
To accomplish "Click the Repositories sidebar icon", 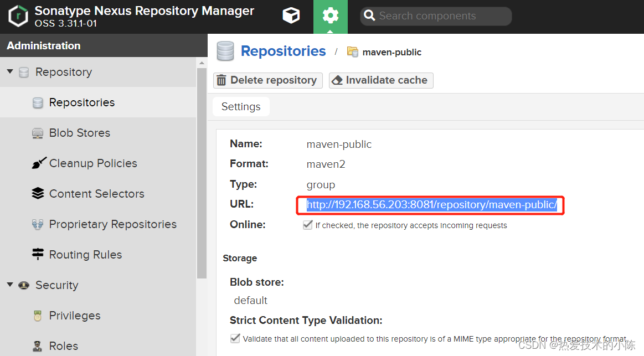I will [37, 102].
